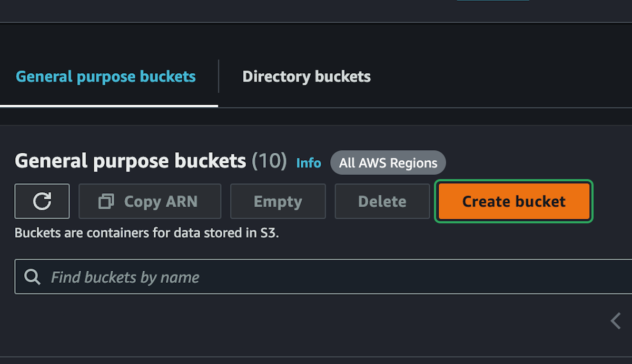632x364 pixels.
Task: Click the Empty bucket button
Action: pos(278,201)
